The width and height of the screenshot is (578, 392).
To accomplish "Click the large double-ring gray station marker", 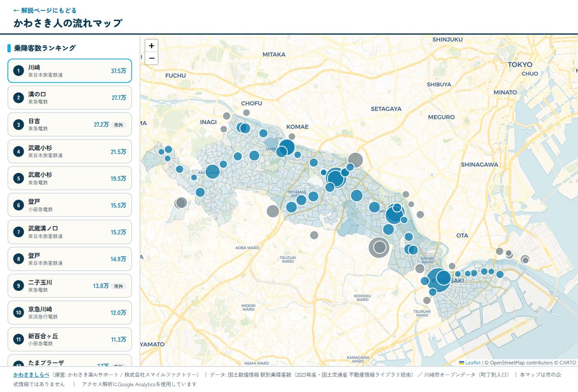I will 379,247.
